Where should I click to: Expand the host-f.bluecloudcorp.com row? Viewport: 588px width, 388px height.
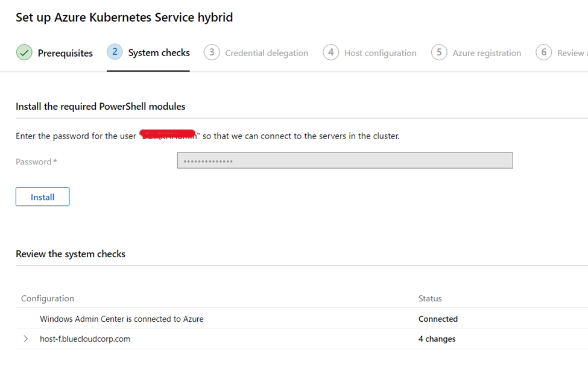pyautogui.click(x=25, y=339)
